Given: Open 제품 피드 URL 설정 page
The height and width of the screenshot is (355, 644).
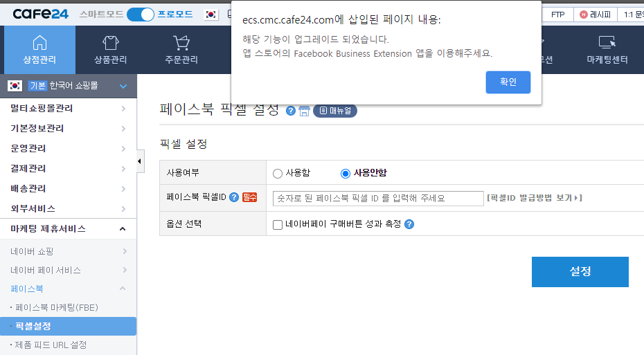Looking at the screenshot, I should coord(51,345).
